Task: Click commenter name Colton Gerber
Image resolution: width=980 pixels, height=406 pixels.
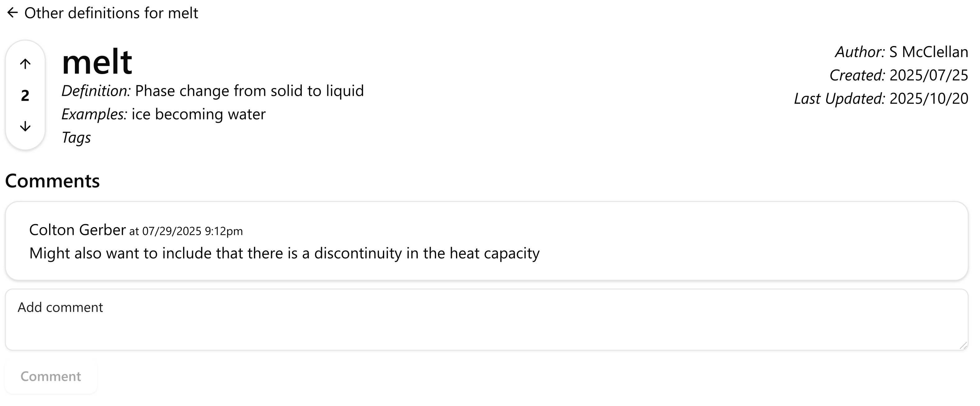Action: point(77,230)
